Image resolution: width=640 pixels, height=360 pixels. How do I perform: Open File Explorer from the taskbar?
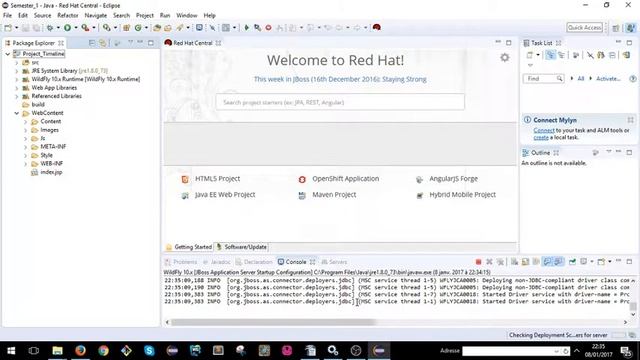coord(57,350)
